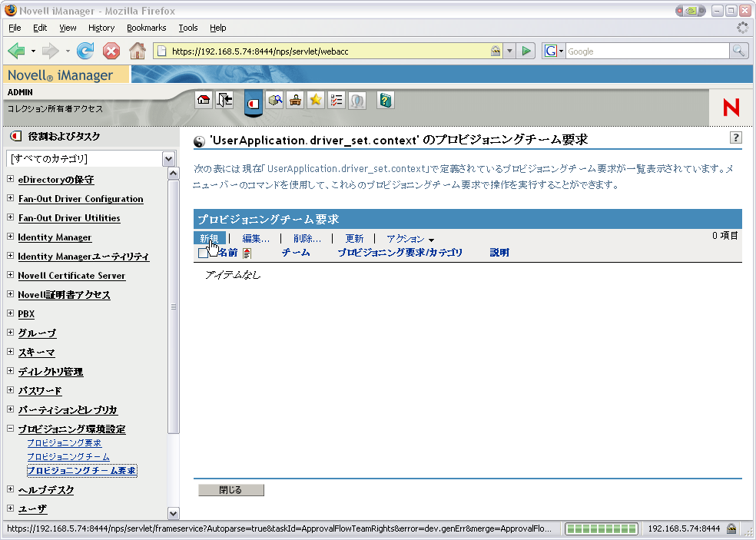Click the プロビジョニングチーム要求 sidebar link
This screenshot has height=540, width=756.
(x=81, y=471)
